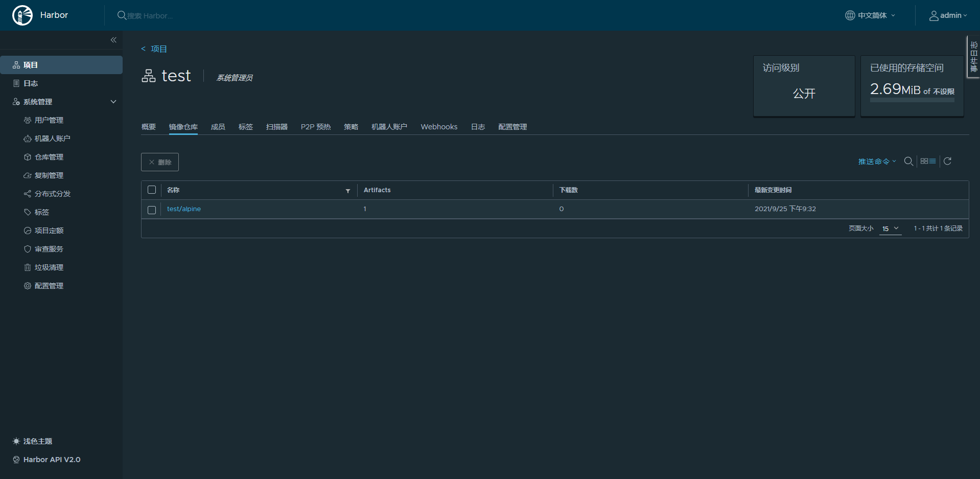Click the Harbor logo icon
Viewport: 980px width, 479px height.
[22, 15]
